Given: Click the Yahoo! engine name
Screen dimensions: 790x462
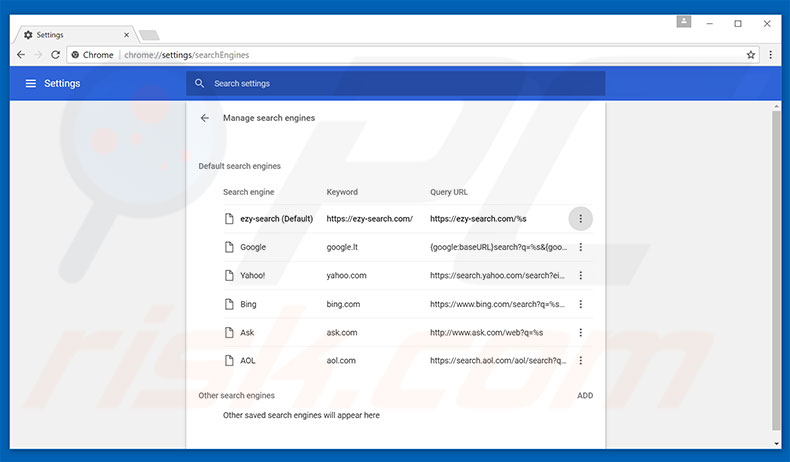Looking at the screenshot, I should tap(252, 276).
